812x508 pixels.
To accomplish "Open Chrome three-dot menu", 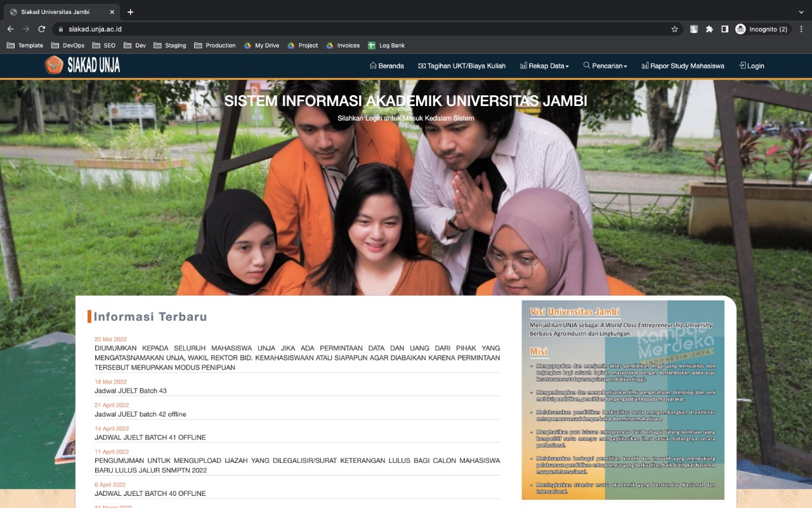I will coord(801,29).
